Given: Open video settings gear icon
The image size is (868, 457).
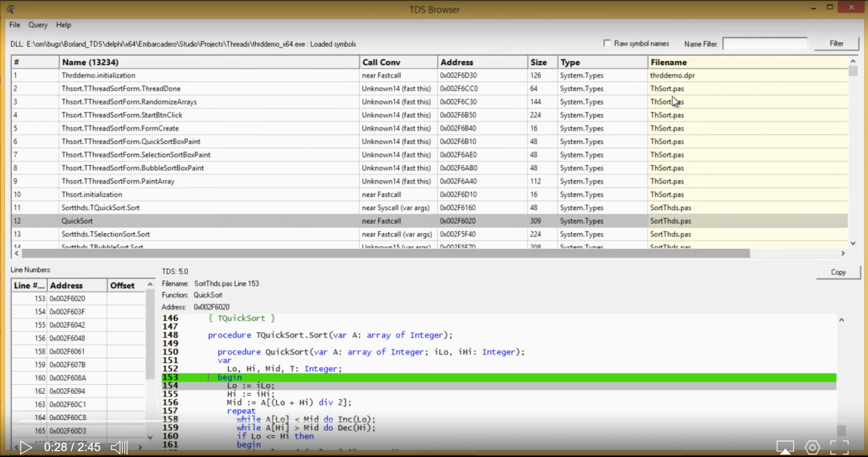Looking at the screenshot, I should click(x=812, y=447).
